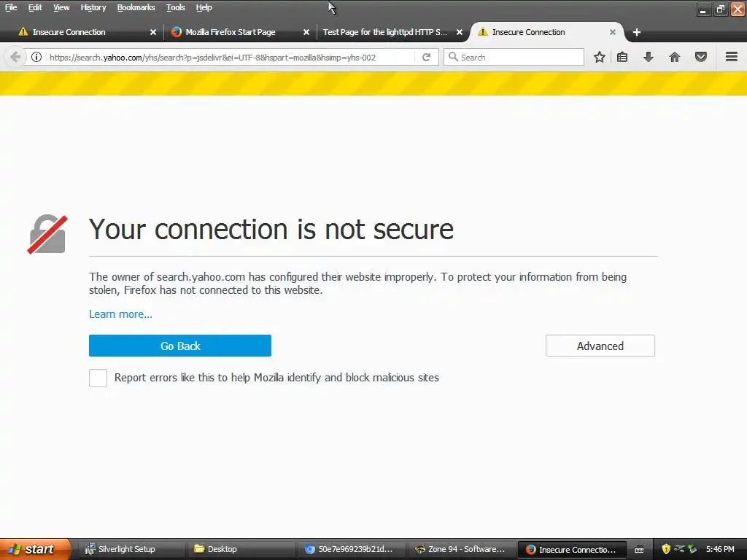The image size is (747, 560).
Task: Open the Downloads arrow icon
Action: [649, 57]
